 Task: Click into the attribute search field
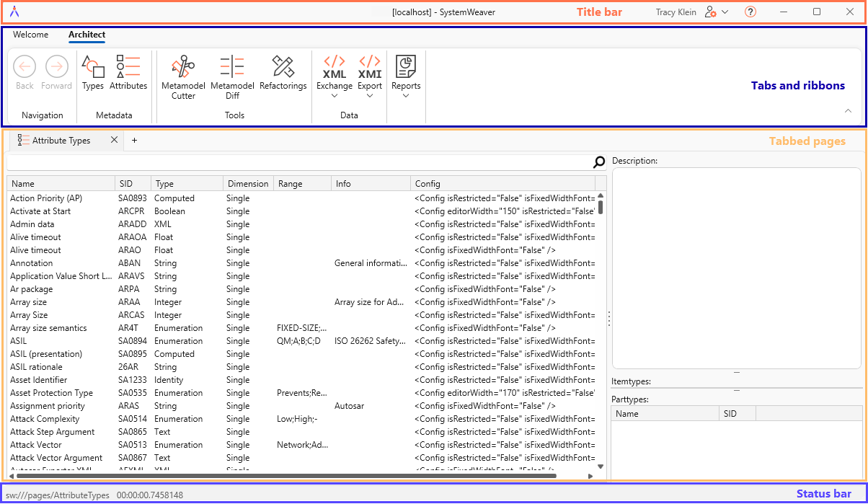pos(299,163)
